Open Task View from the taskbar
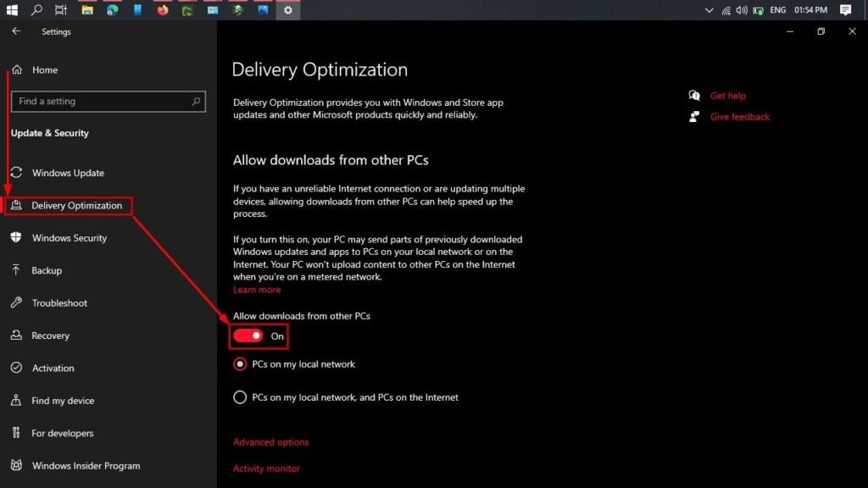 [61, 10]
